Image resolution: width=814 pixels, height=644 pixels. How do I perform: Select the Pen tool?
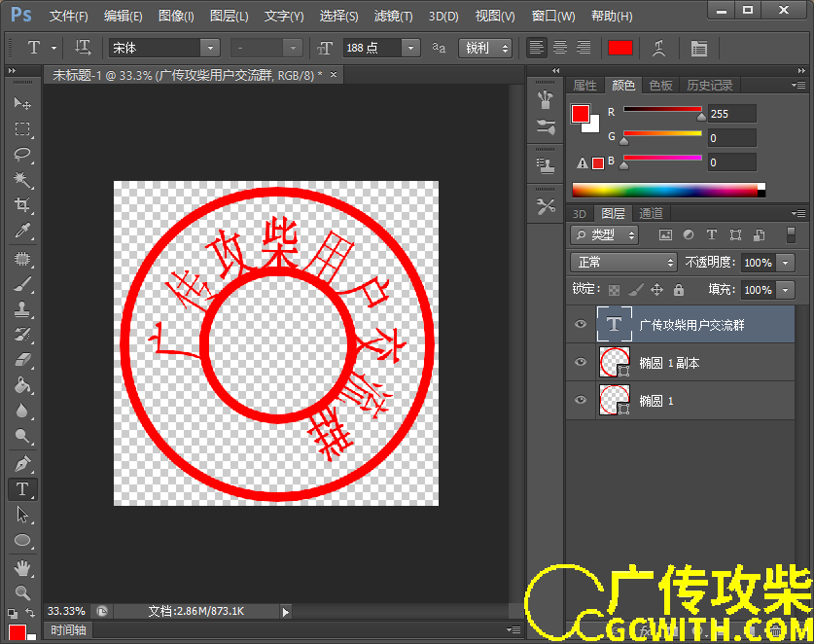point(21,464)
